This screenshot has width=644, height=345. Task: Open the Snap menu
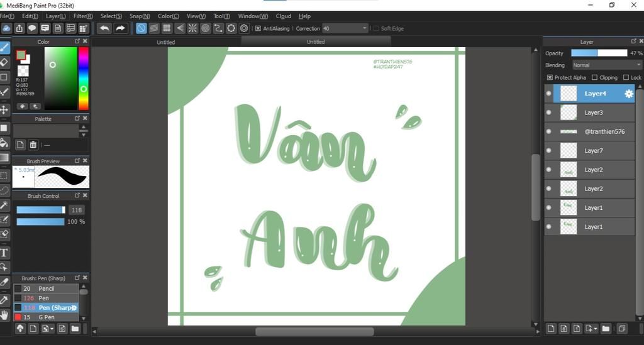[140, 16]
